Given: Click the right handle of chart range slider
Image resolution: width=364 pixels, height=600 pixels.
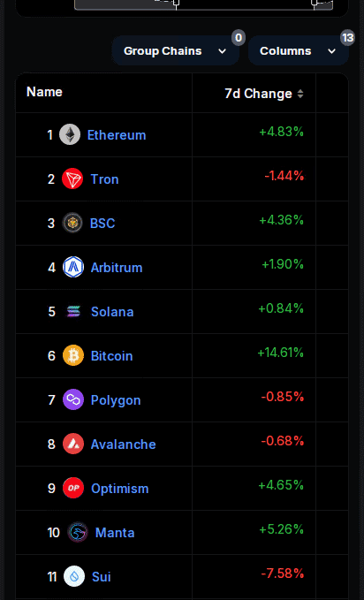Looking at the screenshot, I should click(315, 4).
